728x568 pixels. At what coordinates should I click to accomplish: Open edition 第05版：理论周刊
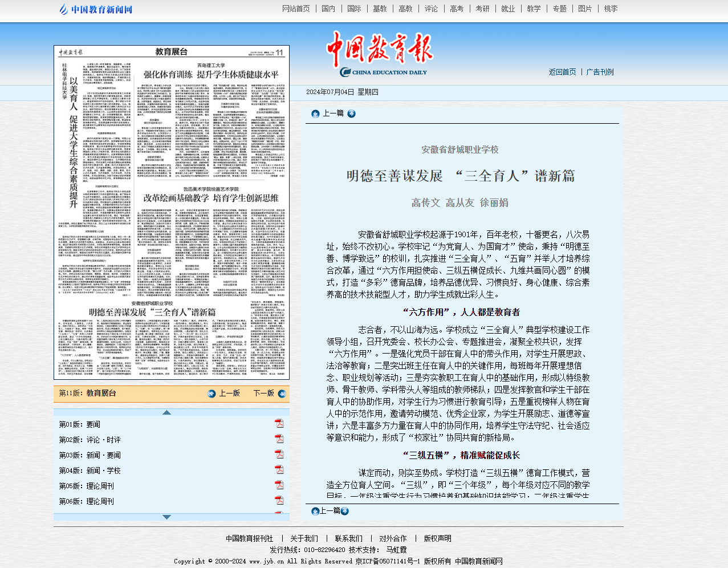coord(87,486)
